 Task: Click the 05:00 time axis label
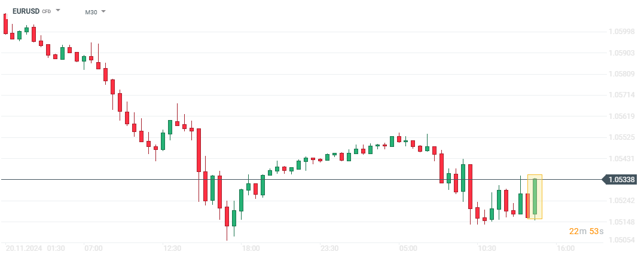tap(408, 248)
